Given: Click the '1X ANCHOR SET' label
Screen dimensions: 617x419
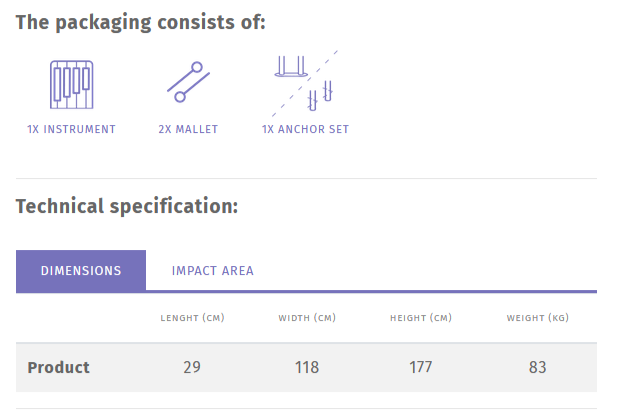Looking at the screenshot, I should (x=305, y=129).
